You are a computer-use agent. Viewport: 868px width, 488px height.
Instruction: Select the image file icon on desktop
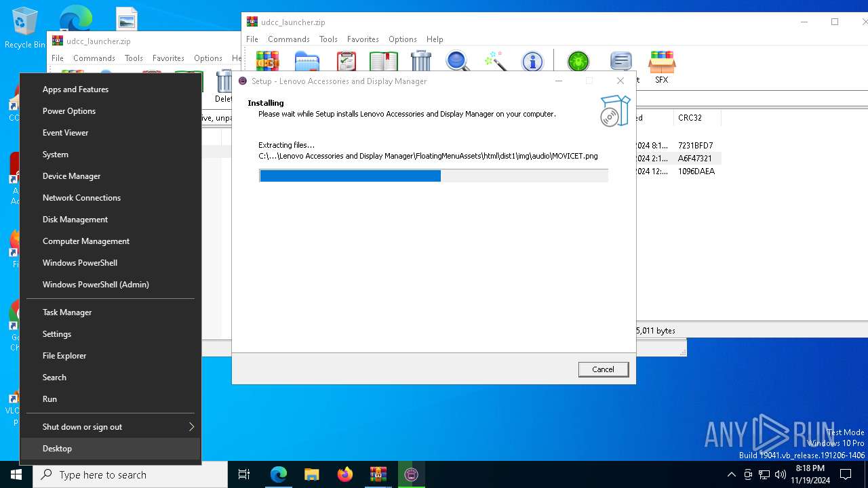click(126, 18)
